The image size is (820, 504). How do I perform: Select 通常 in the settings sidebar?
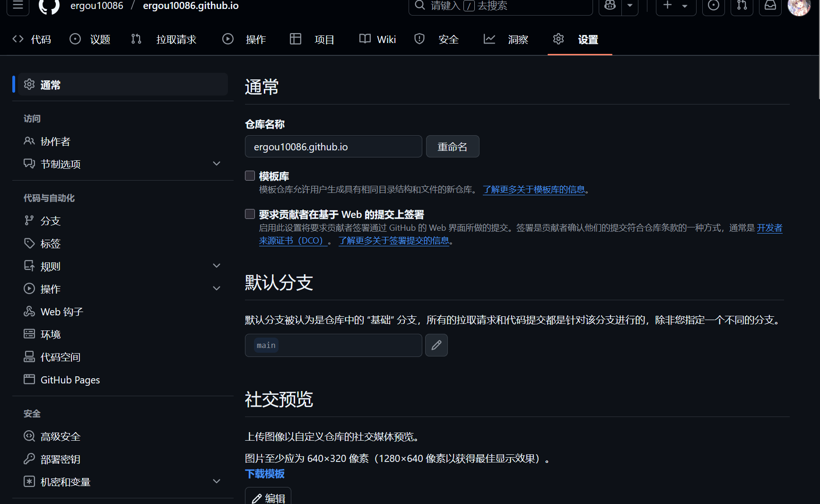[123, 85]
